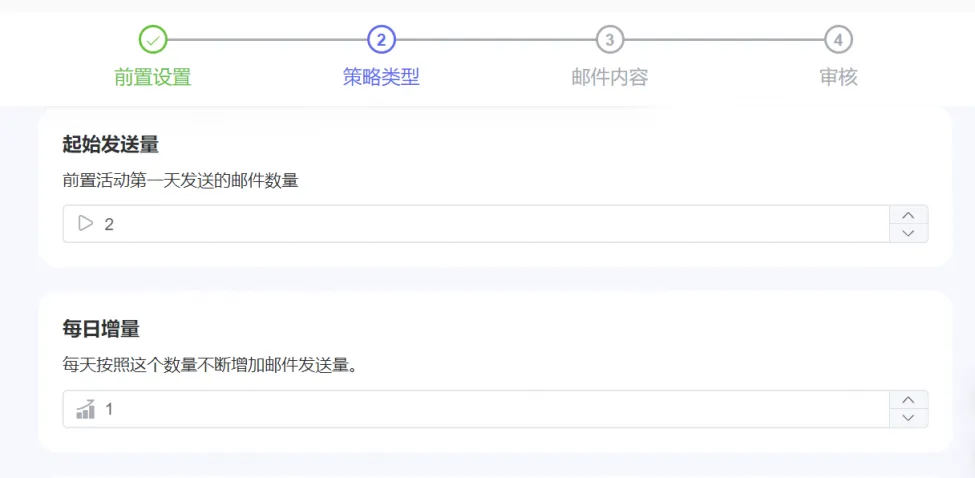Image resolution: width=975 pixels, height=478 pixels.
Task: Open the 邮件内容 step label
Action: tap(609, 77)
